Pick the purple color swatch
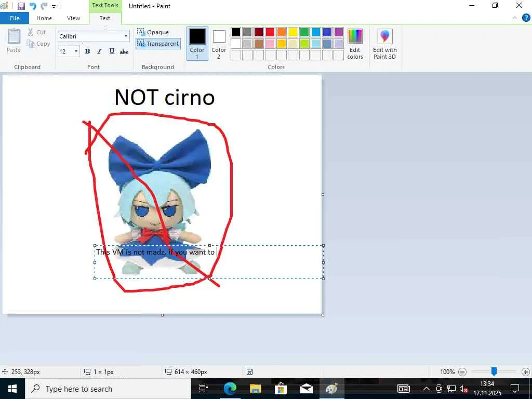532x399 pixels. click(x=339, y=32)
